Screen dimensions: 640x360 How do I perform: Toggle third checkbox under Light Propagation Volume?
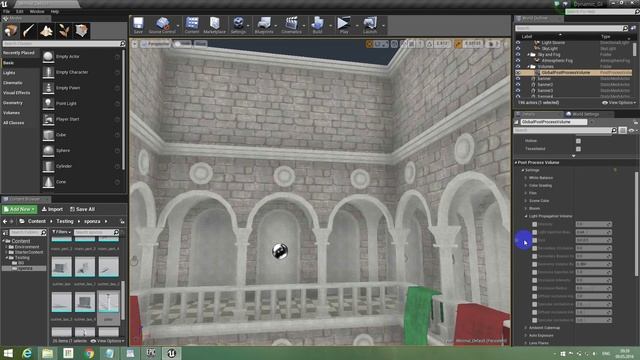tap(534, 240)
